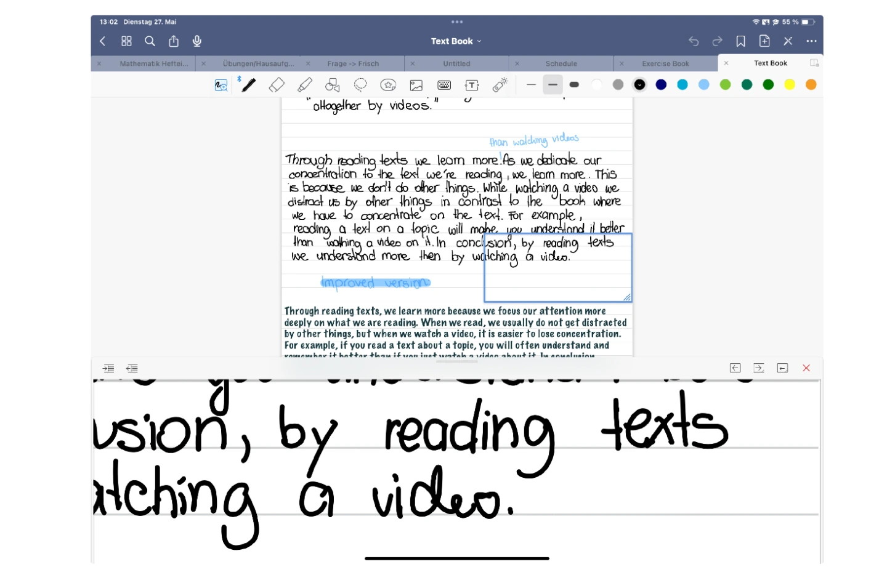Select the Shapes tool
Screen dimensions: 887x588
tap(333, 85)
